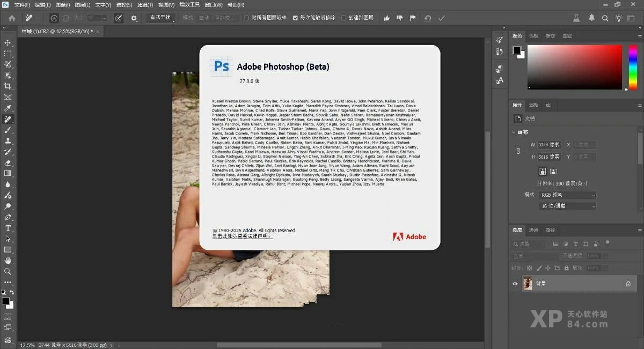Open the brush settings gear icon
This screenshot has height=349, width=644.
tap(134, 18)
